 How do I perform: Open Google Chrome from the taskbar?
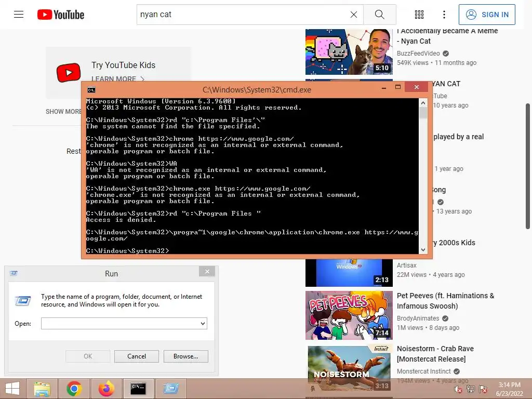coord(74,389)
